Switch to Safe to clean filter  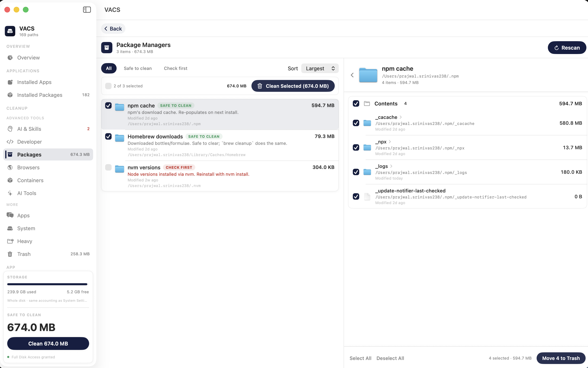coord(138,68)
